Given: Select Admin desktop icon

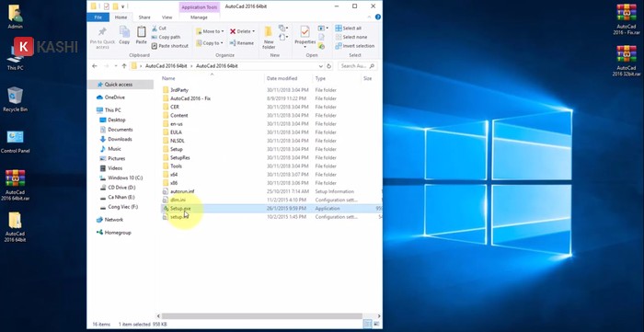Looking at the screenshot, I should pyautogui.click(x=16, y=17).
